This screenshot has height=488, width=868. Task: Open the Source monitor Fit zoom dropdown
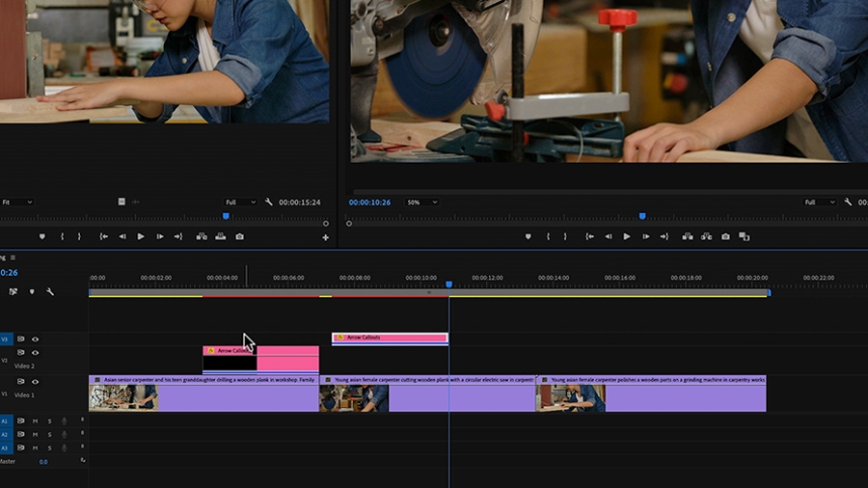point(17,203)
